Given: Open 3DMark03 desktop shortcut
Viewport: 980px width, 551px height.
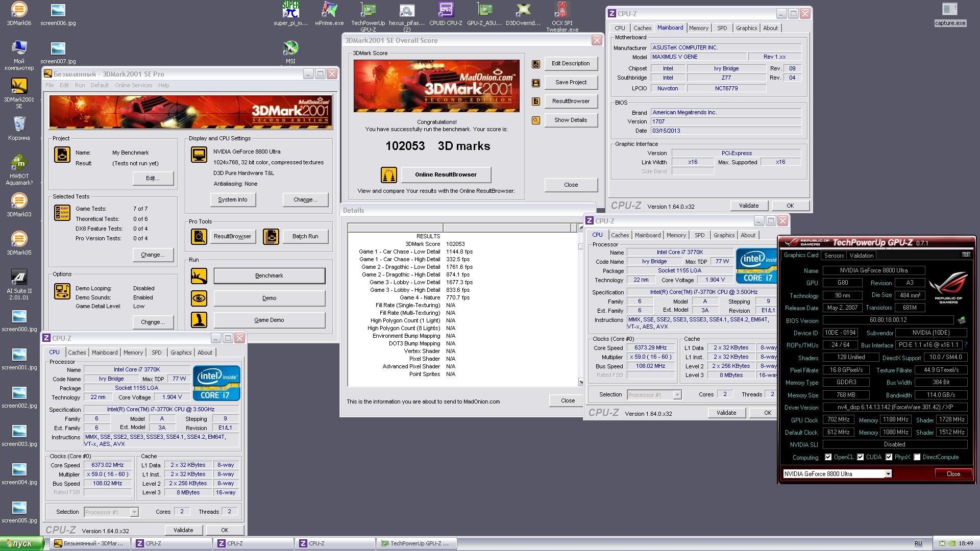Looking at the screenshot, I should 19,205.
